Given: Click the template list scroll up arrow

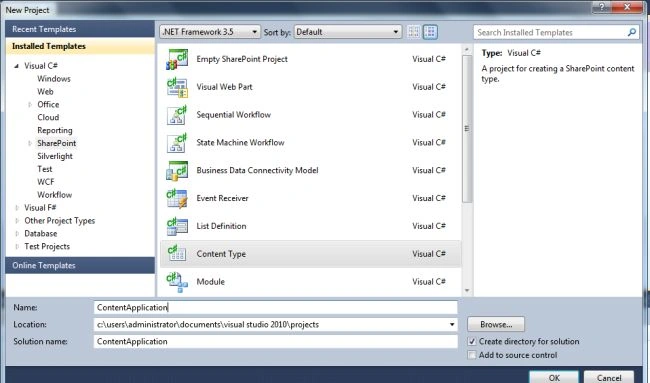Looking at the screenshot, I should [467, 49].
